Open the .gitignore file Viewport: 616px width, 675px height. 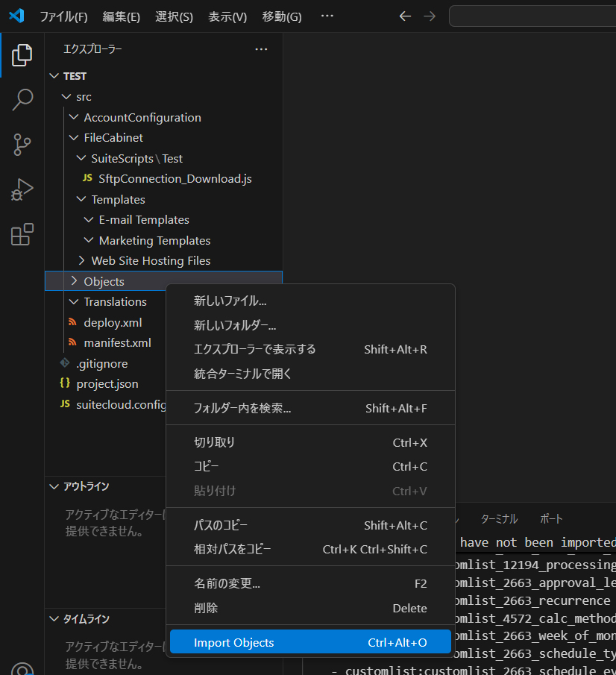[x=102, y=364]
